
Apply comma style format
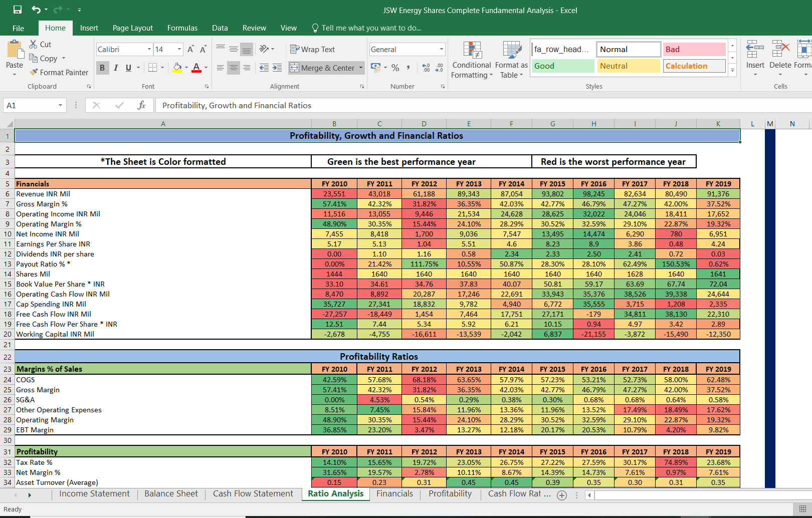pos(408,68)
